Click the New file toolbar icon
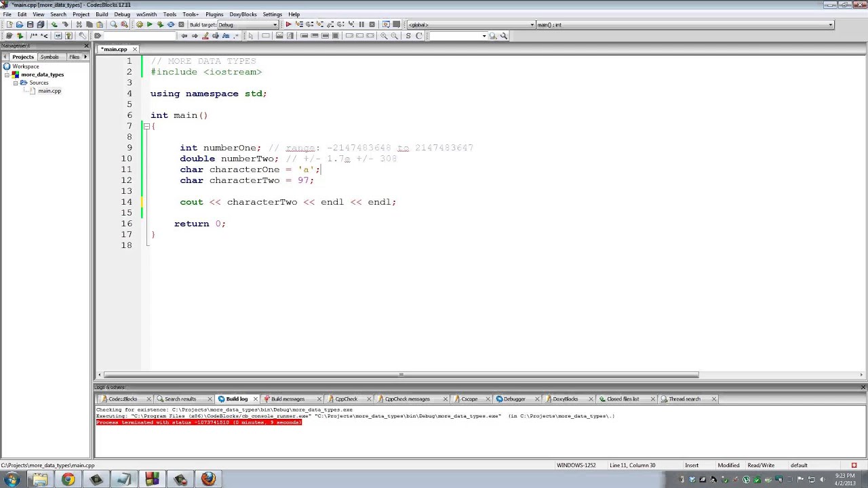The height and width of the screenshot is (488, 868). [9, 24]
